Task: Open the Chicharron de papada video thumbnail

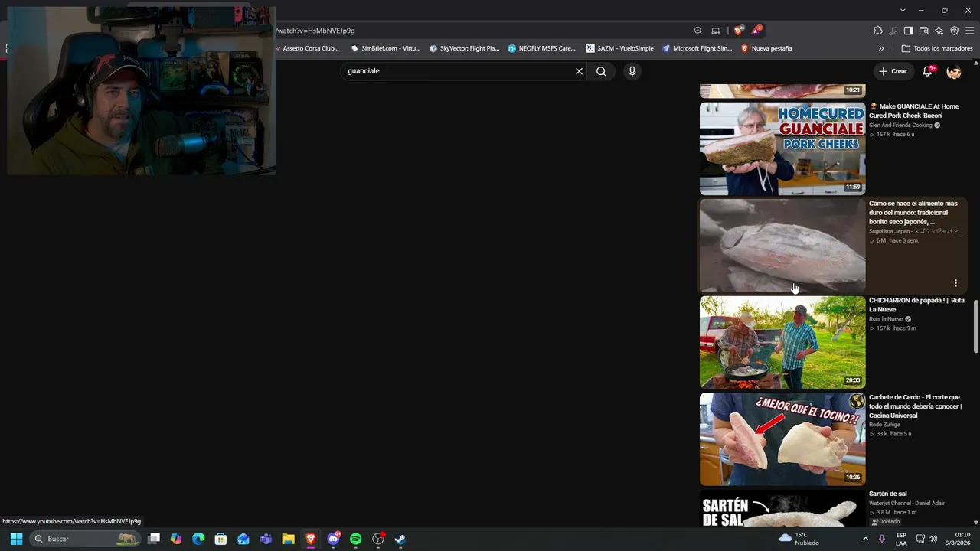Action: 782,342
